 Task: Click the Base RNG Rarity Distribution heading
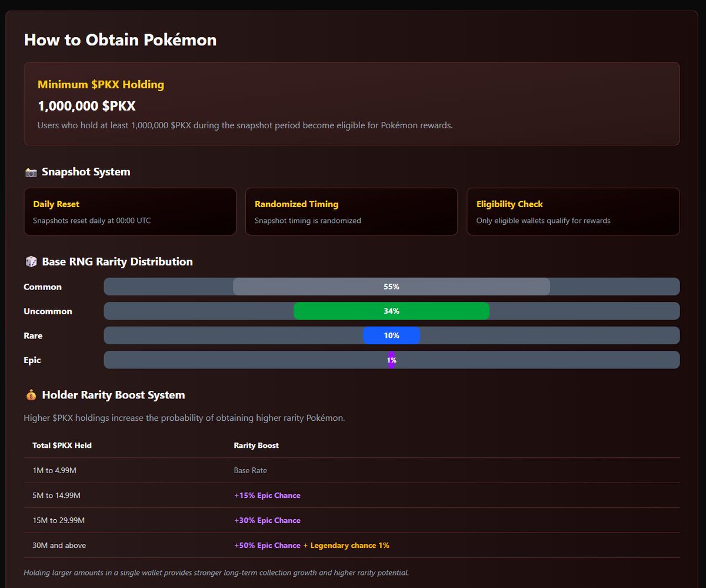(117, 261)
